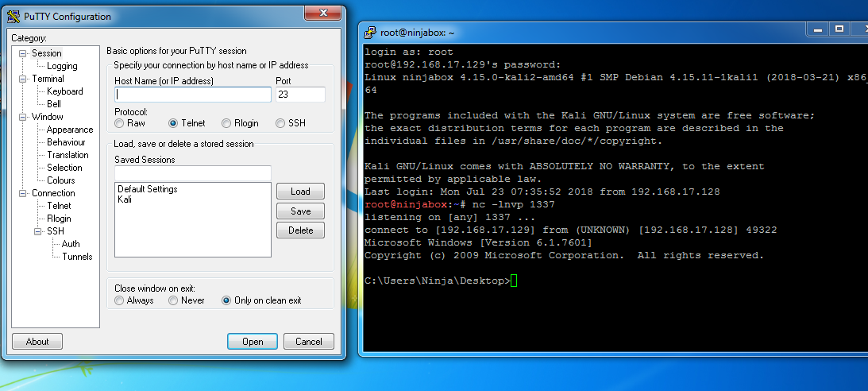The image size is (868, 391).
Task: Click the Delete session button
Action: [301, 230]
